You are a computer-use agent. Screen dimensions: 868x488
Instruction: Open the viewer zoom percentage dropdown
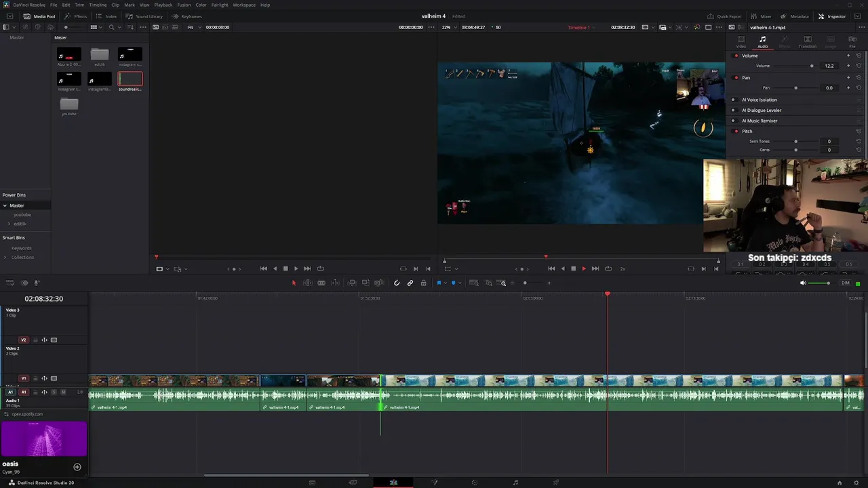point(448,27)
